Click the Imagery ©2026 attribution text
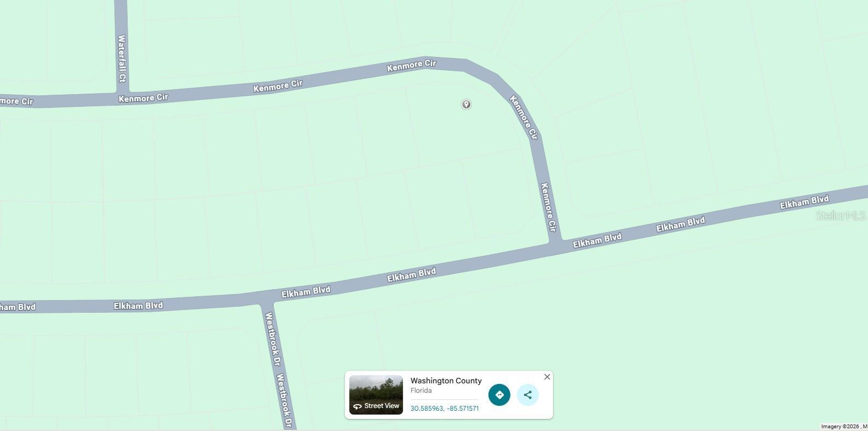868x431 pixels. [x=840, y=427]
